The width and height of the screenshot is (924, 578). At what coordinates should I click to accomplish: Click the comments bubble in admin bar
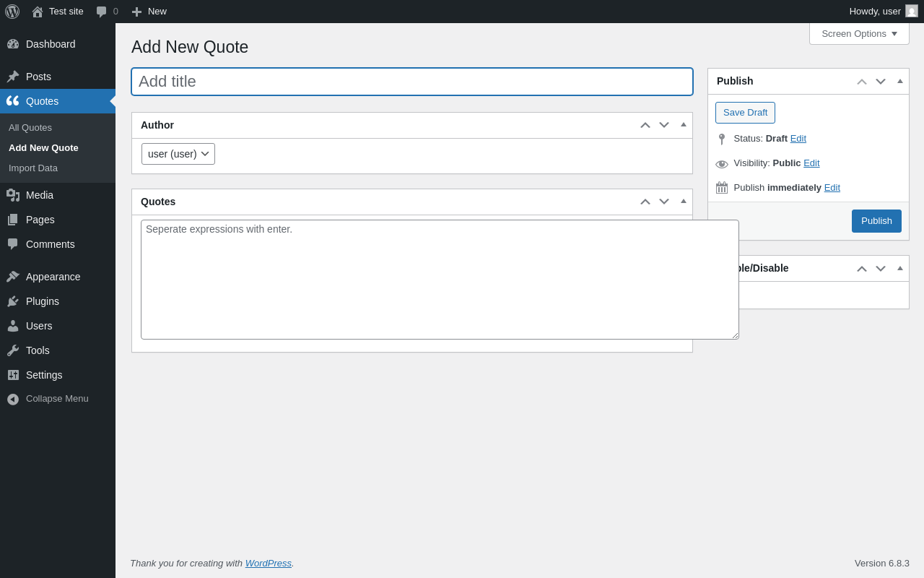[x=102, y=12]
